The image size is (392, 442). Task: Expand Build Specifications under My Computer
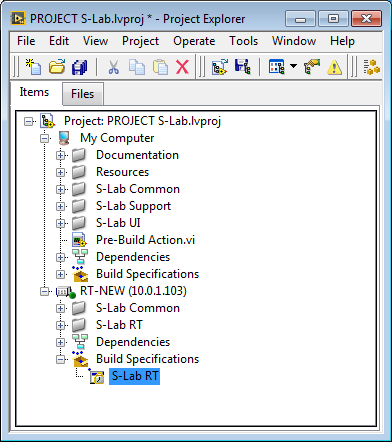(x=61, y=274)
